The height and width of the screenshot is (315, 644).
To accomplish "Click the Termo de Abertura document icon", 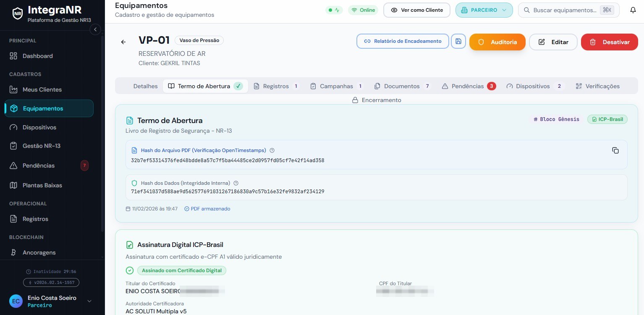I will point(130,121).
